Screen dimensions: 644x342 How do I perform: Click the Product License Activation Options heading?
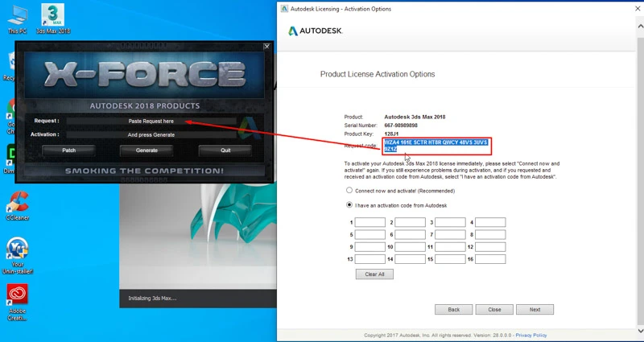pos(378,74)
